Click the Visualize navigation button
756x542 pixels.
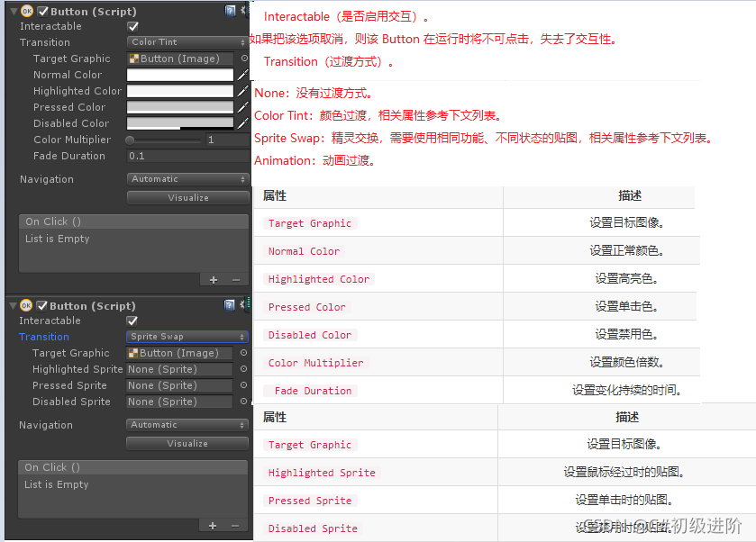click(187, 196)
